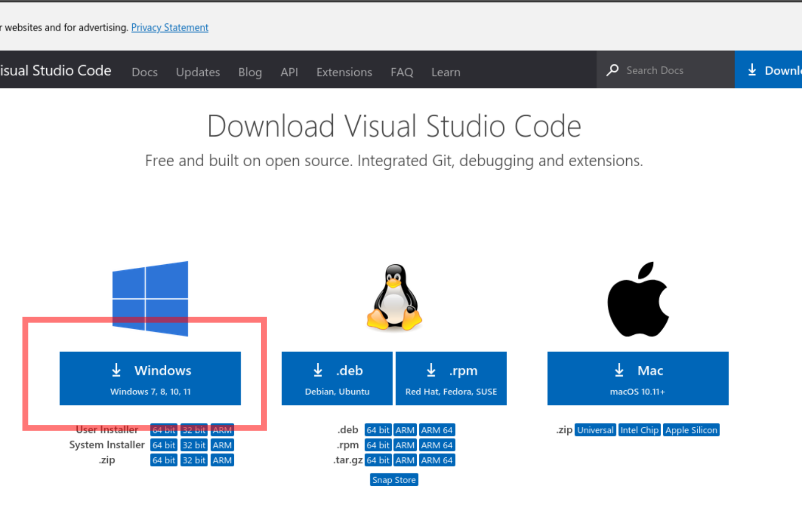
Task: Download Linux .tar.gz ARM 64
Action: [x=437, y=460]
